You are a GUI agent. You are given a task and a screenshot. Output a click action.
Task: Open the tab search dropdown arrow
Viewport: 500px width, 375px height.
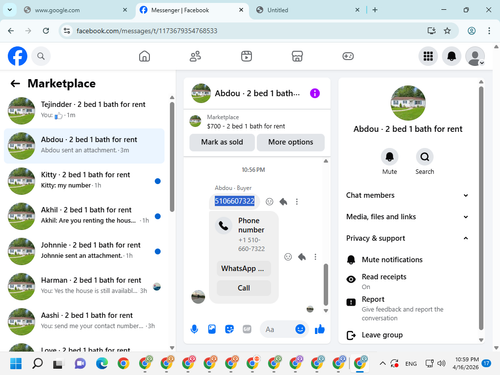pyautogui.click(x=10, y=10)
